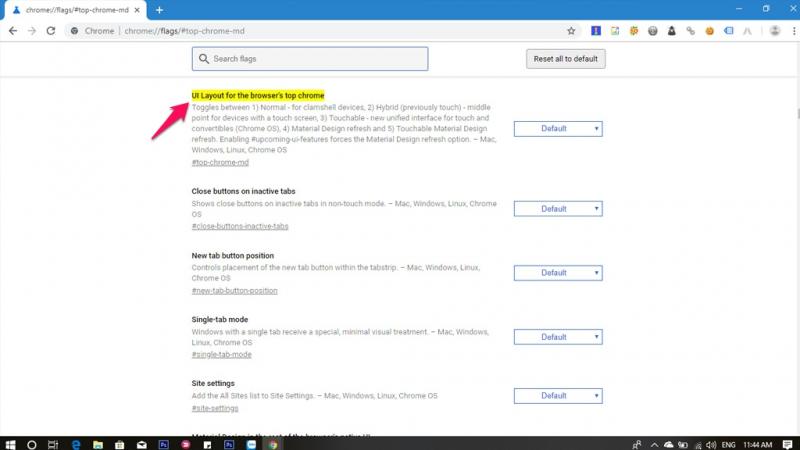The width and height of the screenshot is (800, 450).
Task: Expand the Single-tab mode dropdown
Action: (x=557, y=337)
